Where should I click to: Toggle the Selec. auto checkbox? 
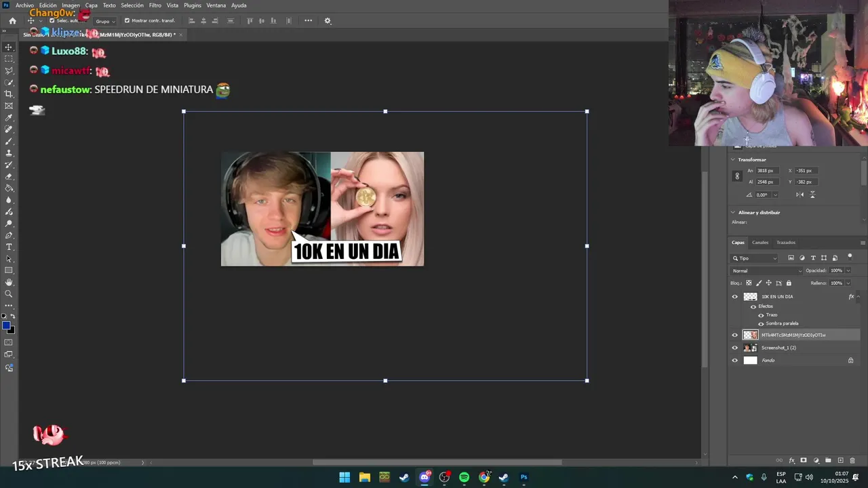(52, 21)
